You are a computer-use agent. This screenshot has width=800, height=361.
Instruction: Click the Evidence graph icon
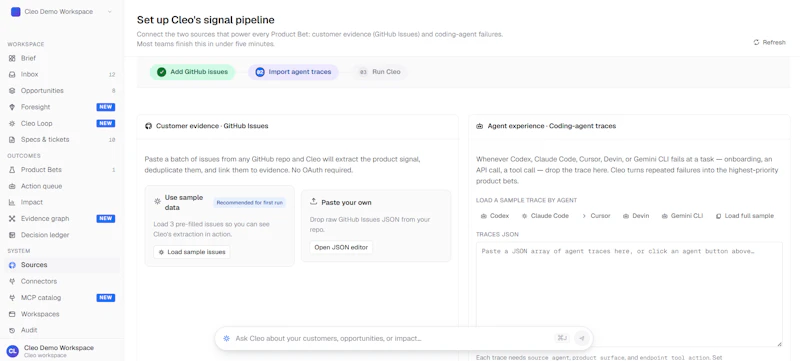click(x=12, y=219)
